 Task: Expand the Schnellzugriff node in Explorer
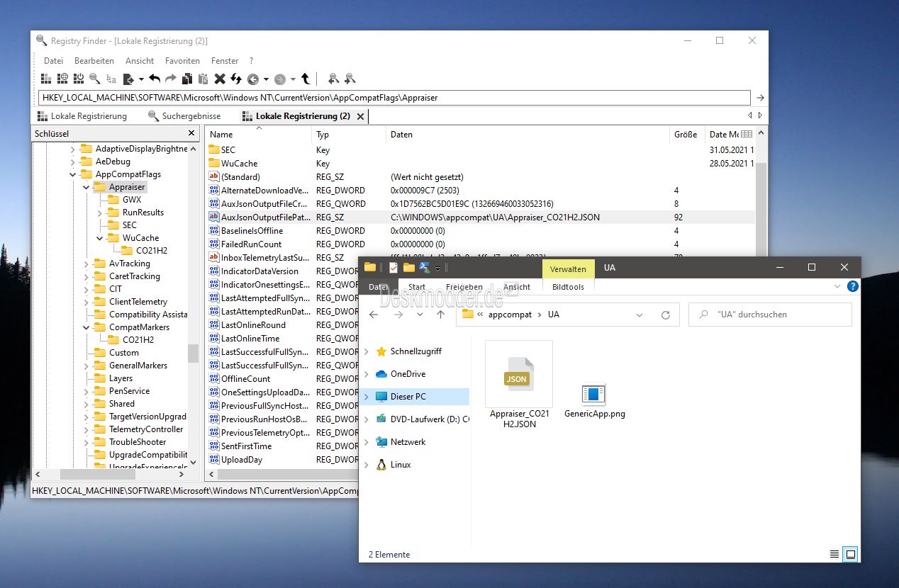tap(367, 351)
